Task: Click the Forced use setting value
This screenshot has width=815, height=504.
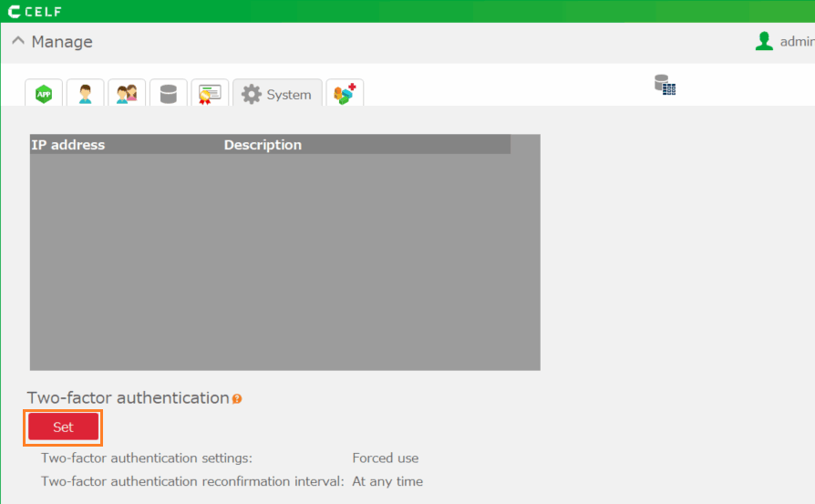Action: (386, 458)
